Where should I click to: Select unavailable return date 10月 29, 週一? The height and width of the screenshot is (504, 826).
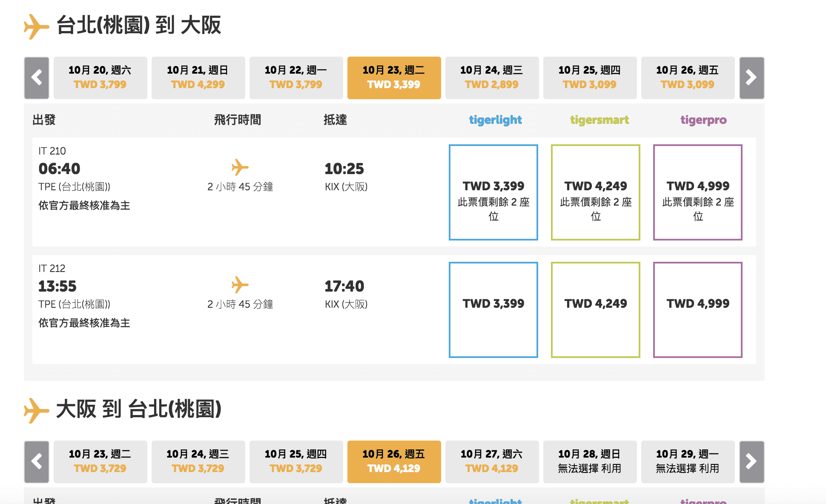tap(688, 462)
